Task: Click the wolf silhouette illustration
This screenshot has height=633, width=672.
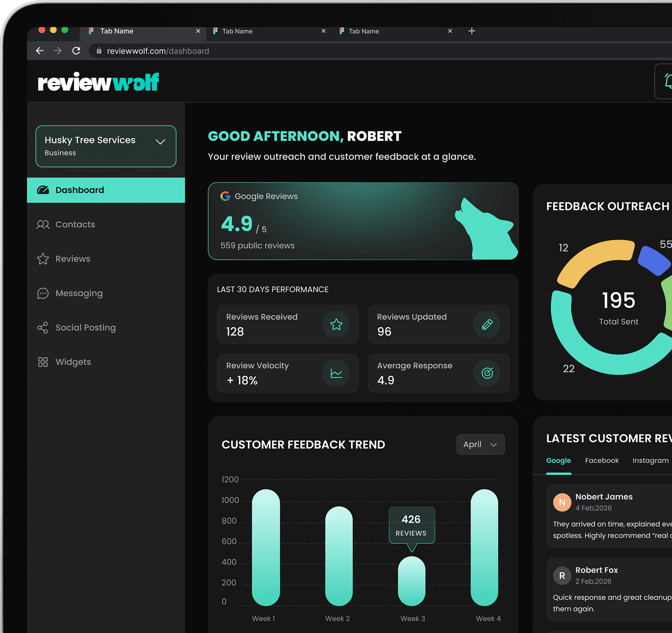Action: point(486,229)
